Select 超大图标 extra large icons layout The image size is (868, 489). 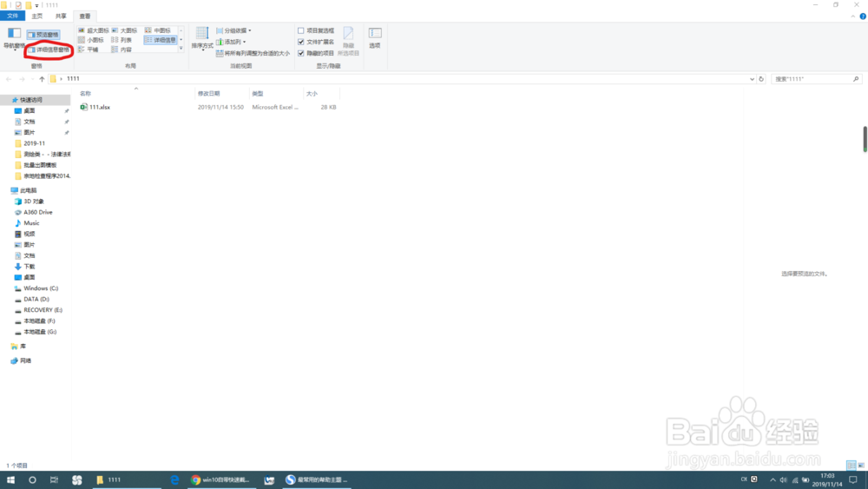pos(94,30)
